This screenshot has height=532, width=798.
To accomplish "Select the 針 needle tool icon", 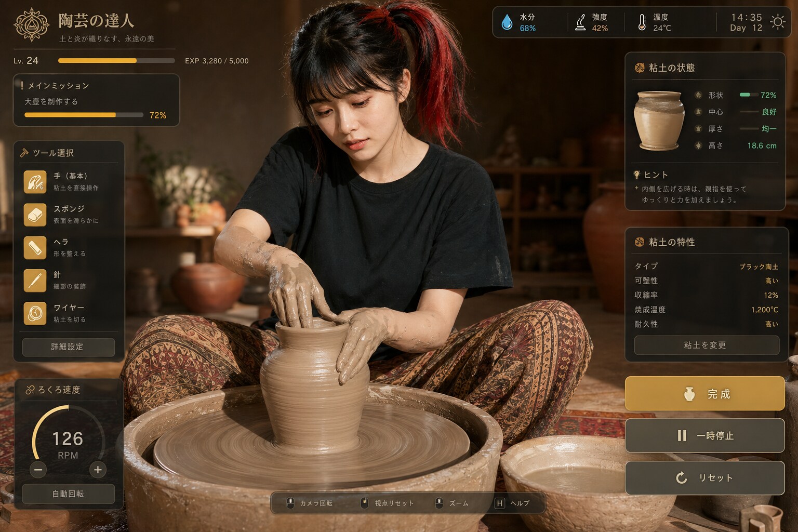I will pyautogui.click(x=35, y=281).
